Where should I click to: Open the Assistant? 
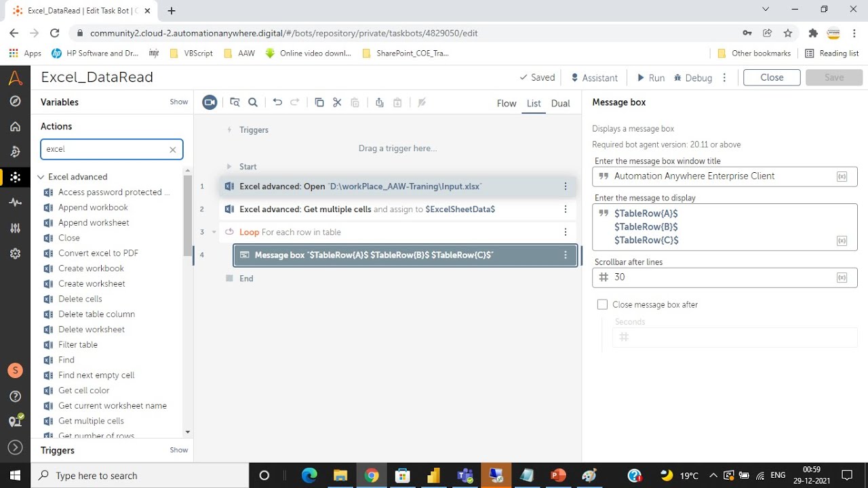(594, 78)
